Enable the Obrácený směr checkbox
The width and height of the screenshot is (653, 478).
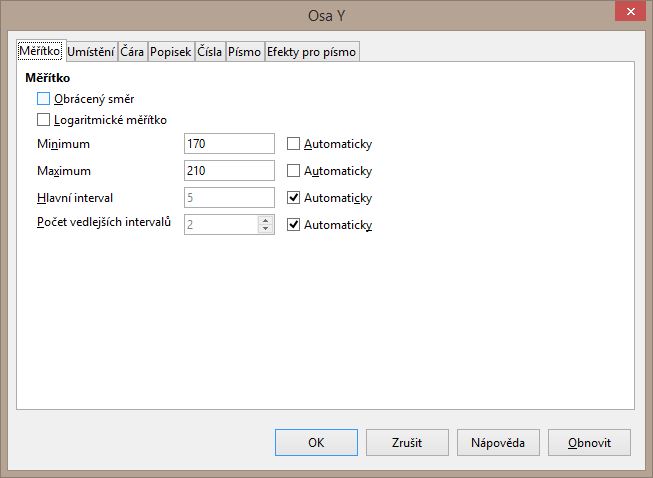click(43, 99)
